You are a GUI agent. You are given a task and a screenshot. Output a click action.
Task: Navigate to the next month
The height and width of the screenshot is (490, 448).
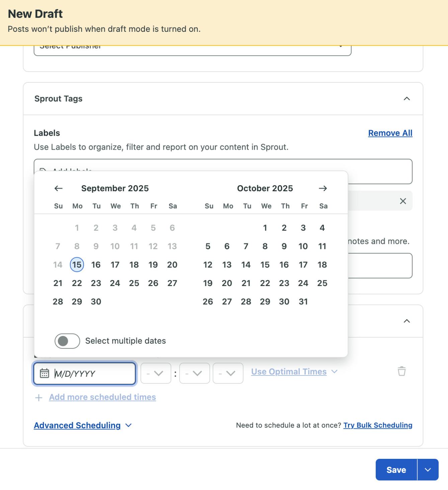323,188
